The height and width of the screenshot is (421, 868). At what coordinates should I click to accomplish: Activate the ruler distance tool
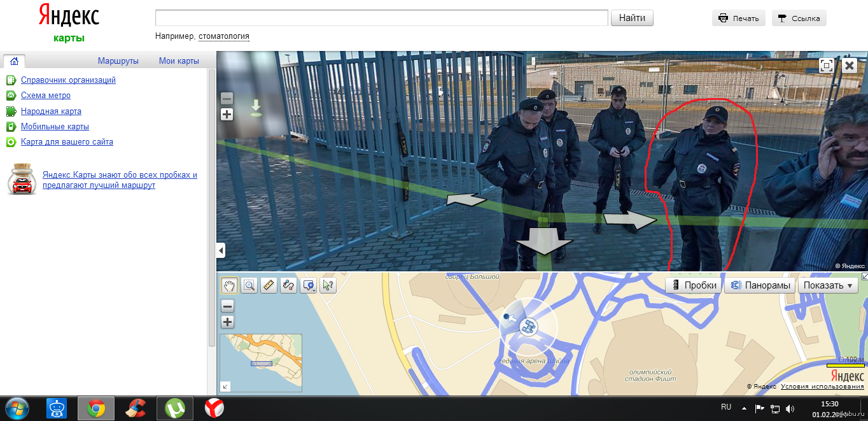pos(269,285)
